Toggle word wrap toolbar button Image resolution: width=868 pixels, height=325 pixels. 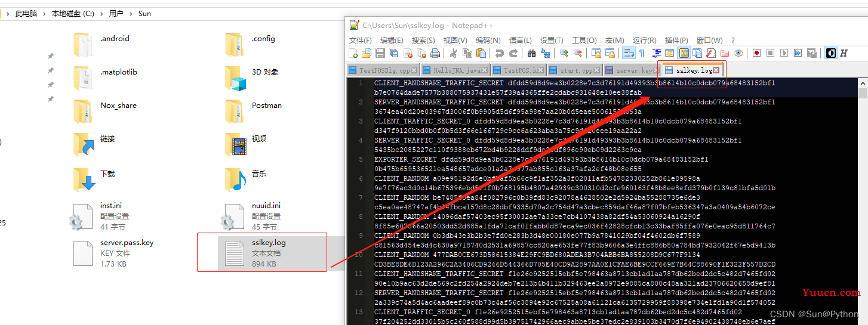click(628, 53)
